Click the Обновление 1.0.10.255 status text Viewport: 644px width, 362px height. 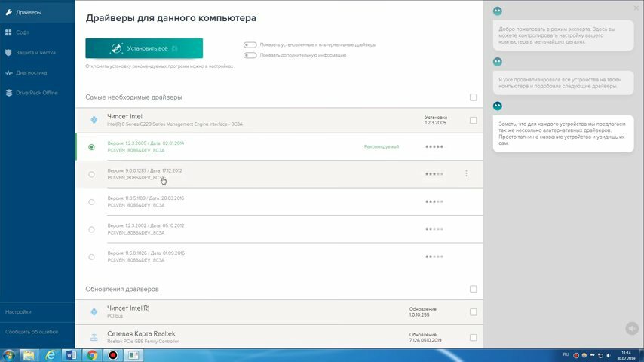click(x=422, y=312)
